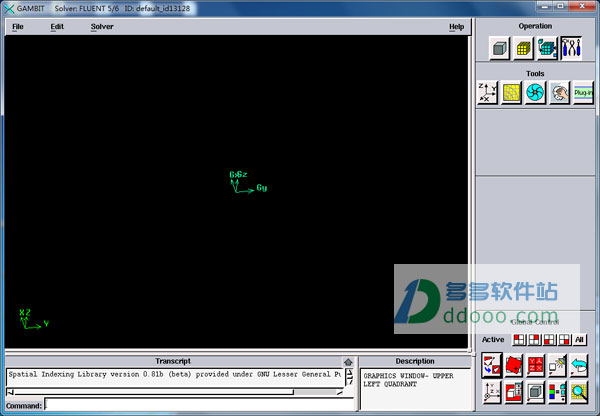Click Modify Lights flashlight icon
Screen dimensions: 600x416
557,365
